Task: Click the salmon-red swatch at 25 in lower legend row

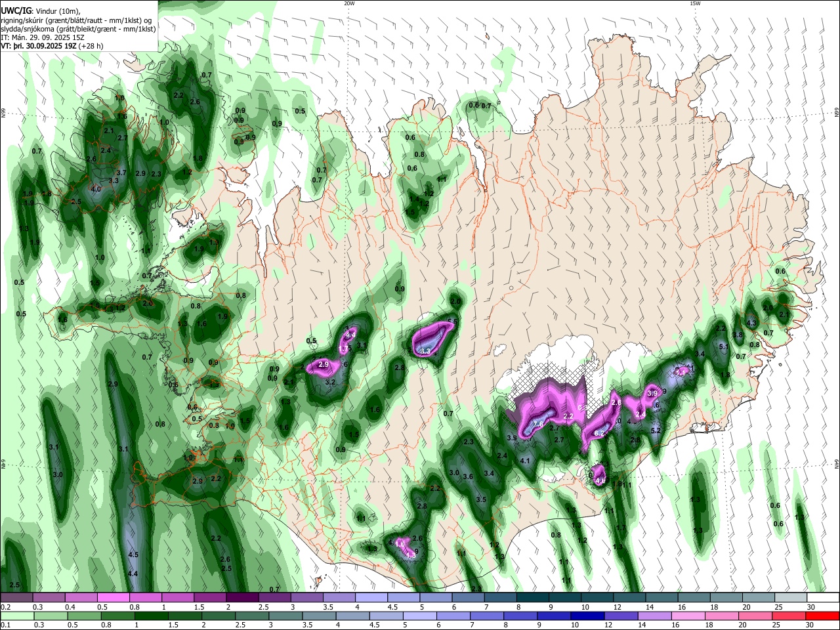Action: click(x=789, y=616)
